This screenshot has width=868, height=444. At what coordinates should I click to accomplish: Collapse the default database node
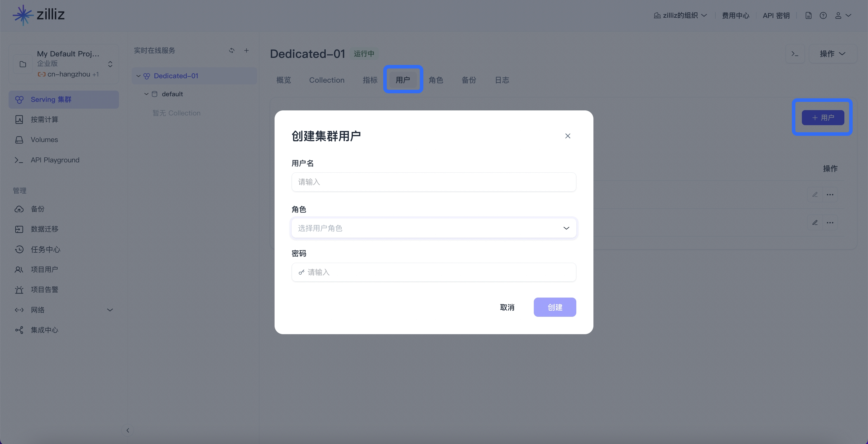point(146,94)
